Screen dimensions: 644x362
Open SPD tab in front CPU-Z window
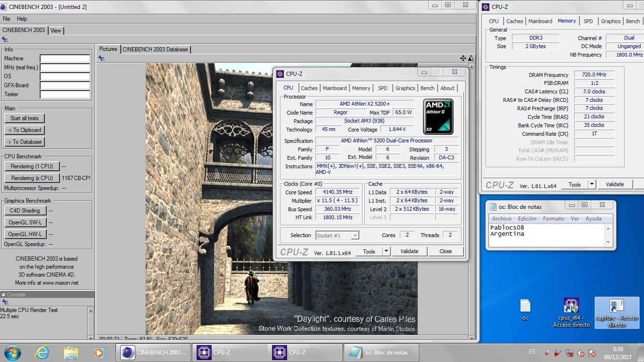(x=383, y=88)
